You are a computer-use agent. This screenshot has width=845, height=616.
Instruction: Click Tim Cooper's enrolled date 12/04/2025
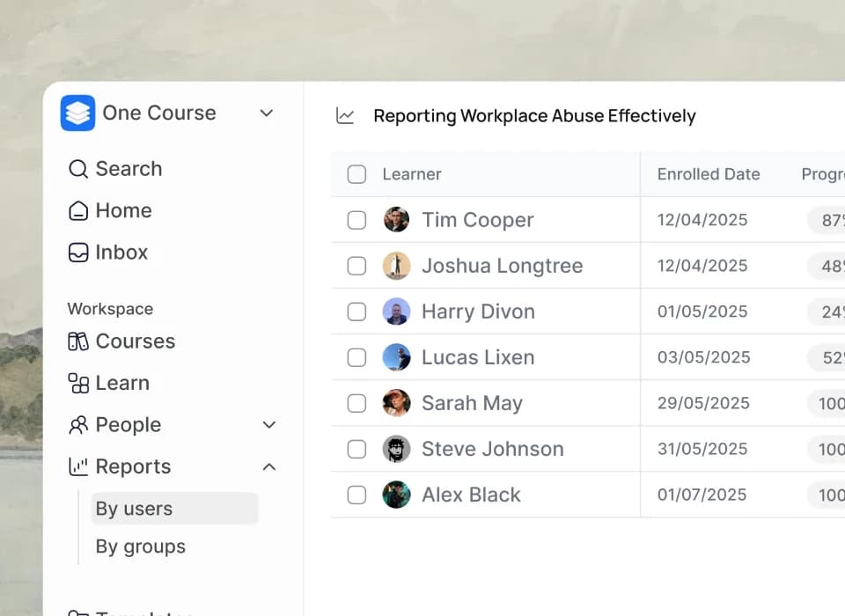coord(702,220)
